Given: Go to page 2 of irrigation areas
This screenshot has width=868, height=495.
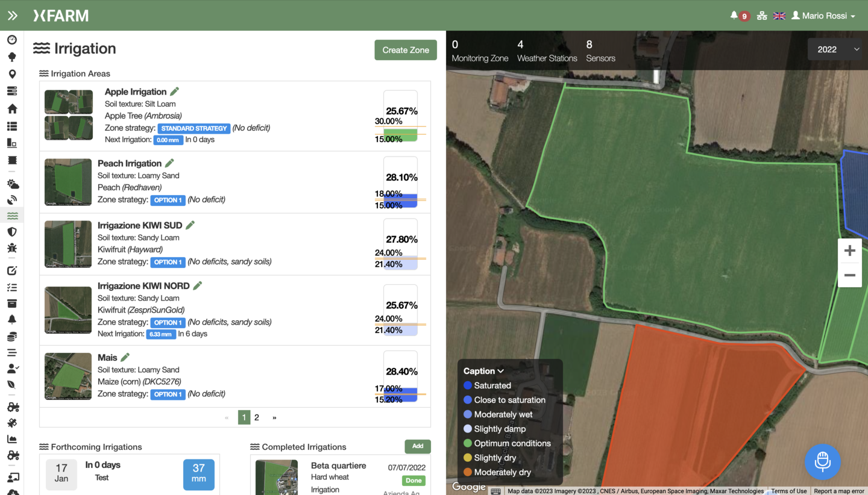Looking at the screenshot, I should (257, 417).
